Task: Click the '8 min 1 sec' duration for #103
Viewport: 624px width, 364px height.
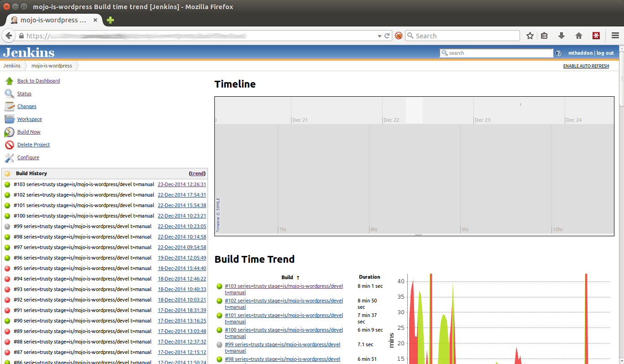Action: [370, 286]
